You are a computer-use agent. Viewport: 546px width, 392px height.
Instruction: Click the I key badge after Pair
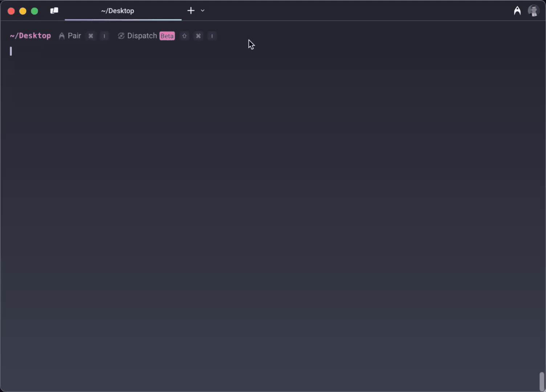point(104,36)
